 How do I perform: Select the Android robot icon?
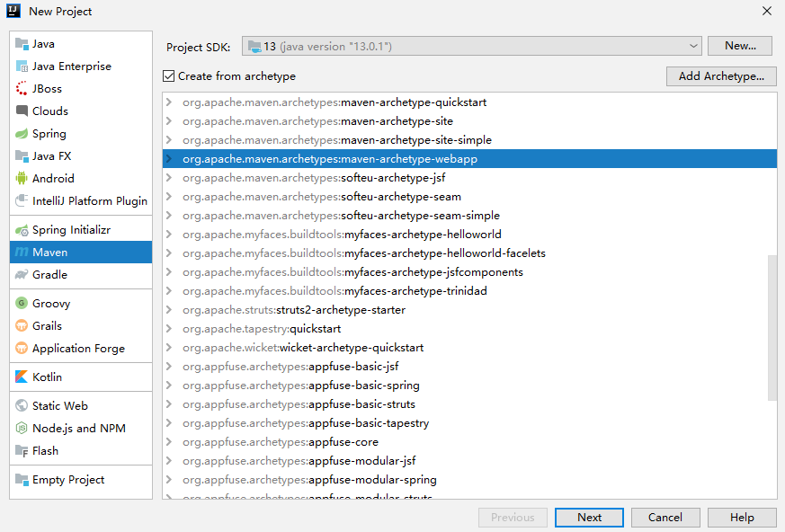point(22,179)
